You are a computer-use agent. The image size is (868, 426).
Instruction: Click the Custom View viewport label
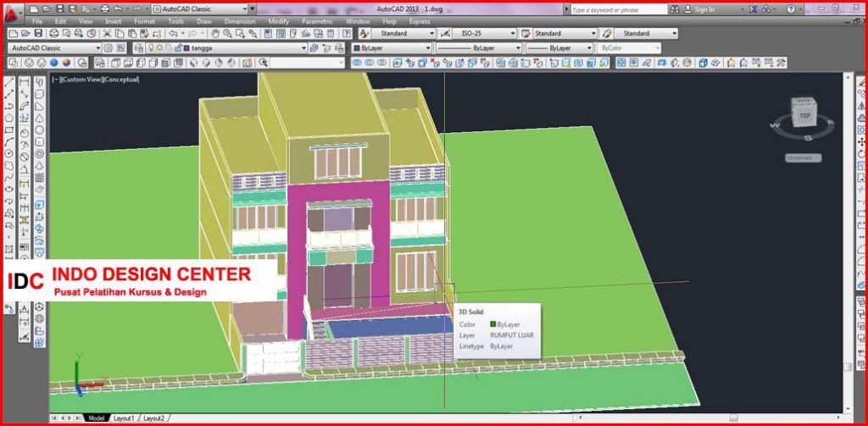tap(82, 80)
